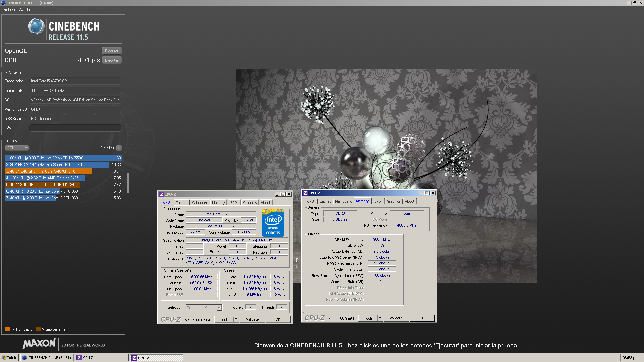
Task: Click the Info input field
Action: [x=75, y=128]
